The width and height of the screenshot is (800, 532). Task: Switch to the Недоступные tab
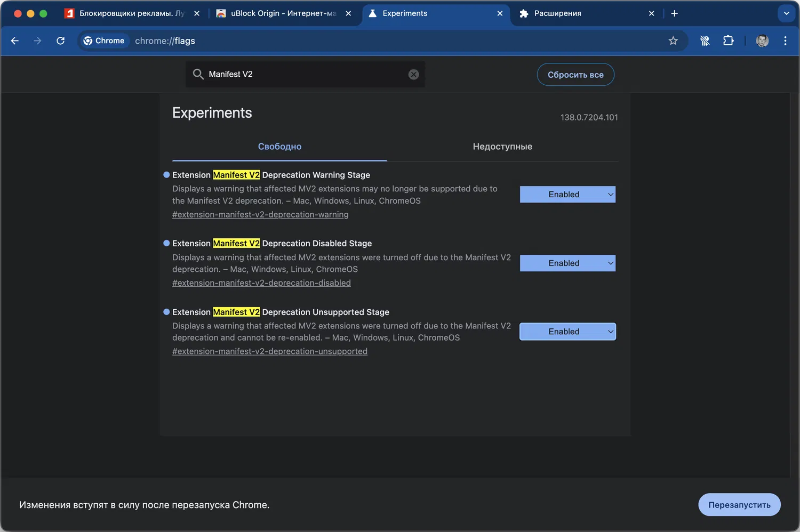[x=502, y=147]
